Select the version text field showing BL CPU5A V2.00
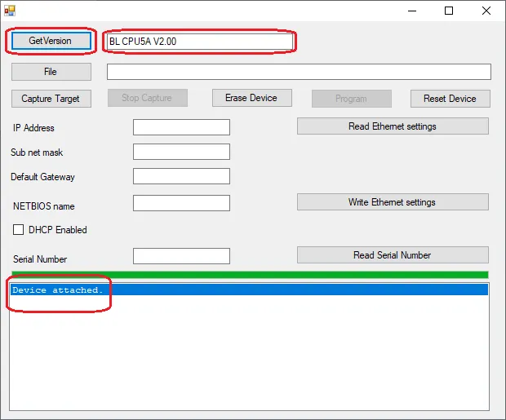The height and width of the screenshot is (420, 506). pyautogui.click(x=200, y=42)
